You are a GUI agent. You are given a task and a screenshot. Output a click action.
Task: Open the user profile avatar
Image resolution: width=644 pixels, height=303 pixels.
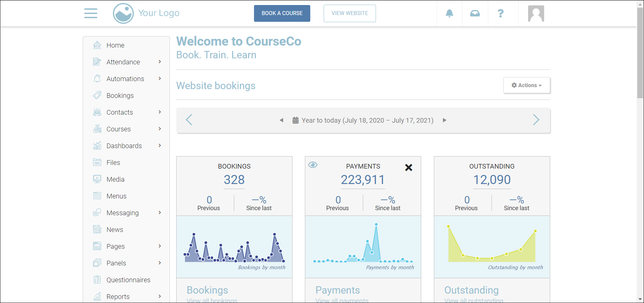[536, 14]
